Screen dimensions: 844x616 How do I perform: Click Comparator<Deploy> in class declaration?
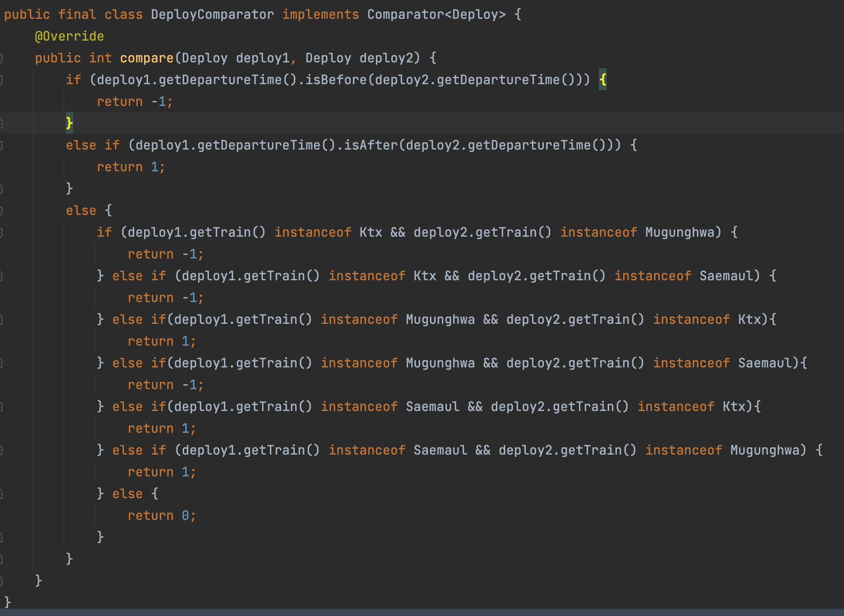[x=436, y=14]
